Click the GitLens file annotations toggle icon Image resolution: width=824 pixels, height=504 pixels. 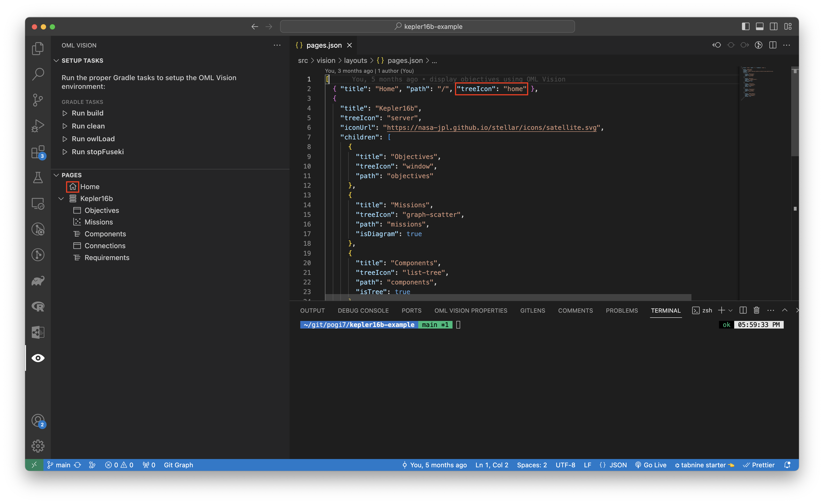point(758,45)
